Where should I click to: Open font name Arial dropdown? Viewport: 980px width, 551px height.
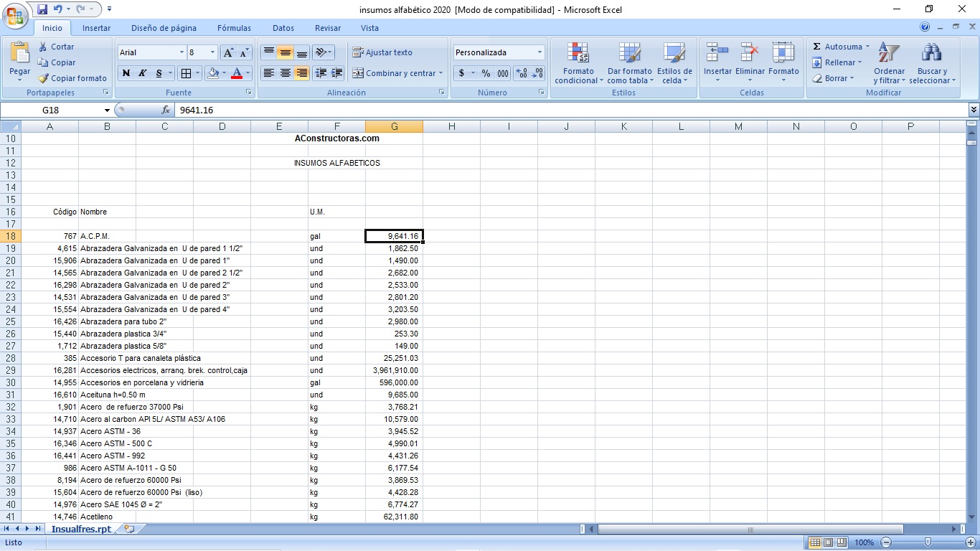[x=182, y=52]
